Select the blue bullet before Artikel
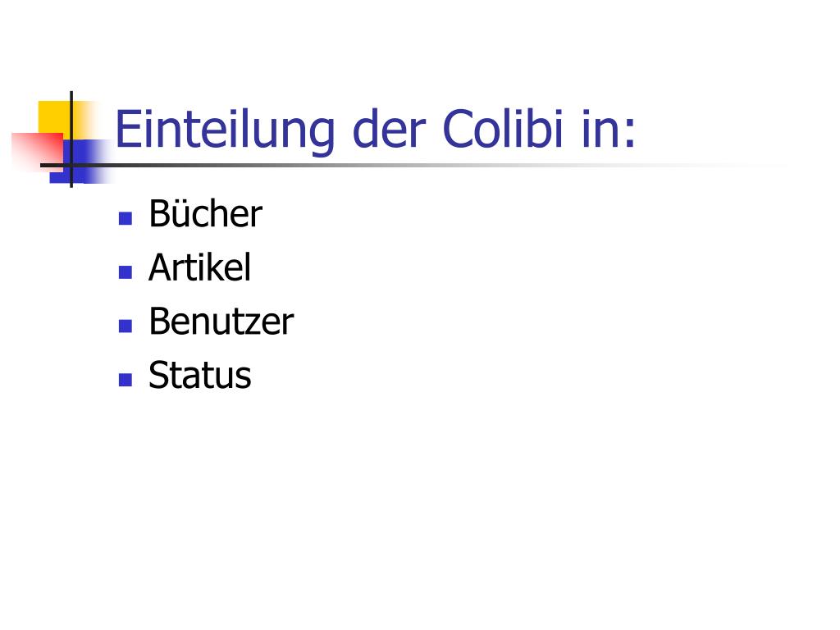The width and height of the screenshot is (840, 630). [126, 272]
